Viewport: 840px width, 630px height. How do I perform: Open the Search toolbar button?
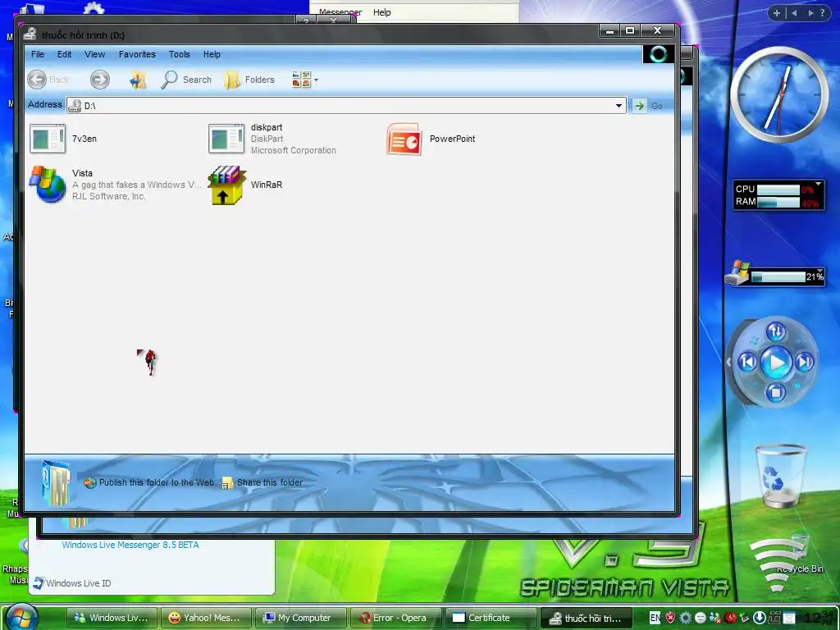coord(186,80)
